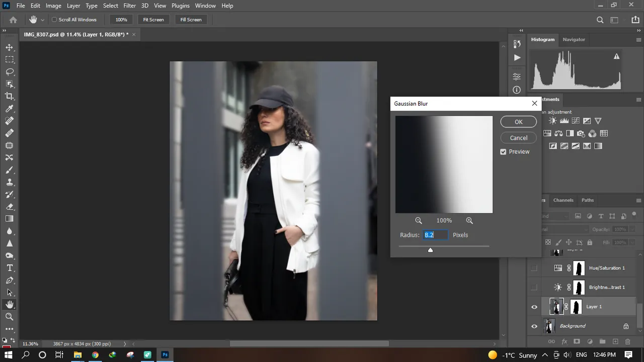This screenshot has height=362, width=644.
Task: Select the Brush tool
Action: coord(10,170)
